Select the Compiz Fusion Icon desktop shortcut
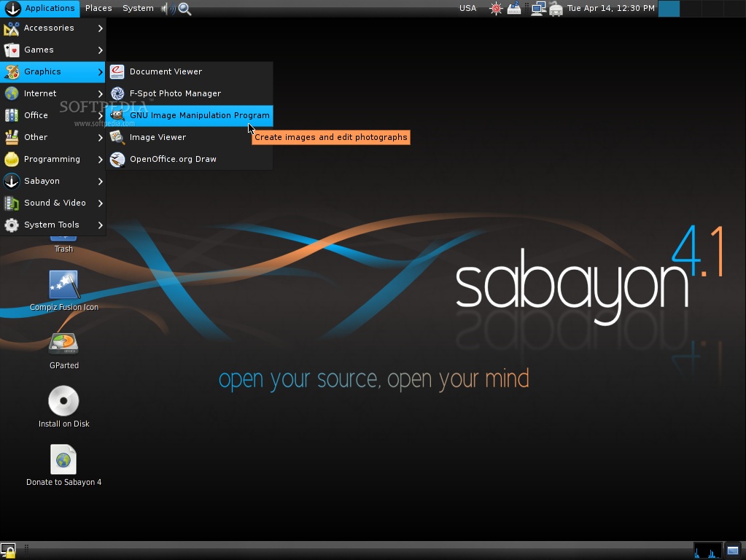The height and width of the screenshot is (560, 746). coord(63,291)
